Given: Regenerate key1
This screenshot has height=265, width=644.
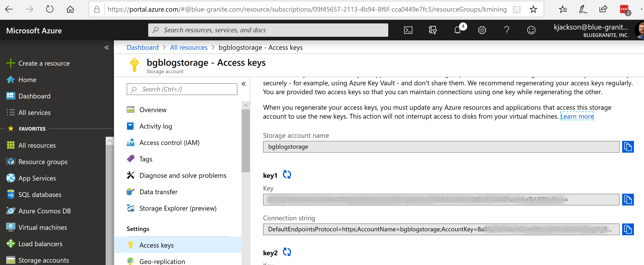Looking at the screenshot, I should coord(287,175).
